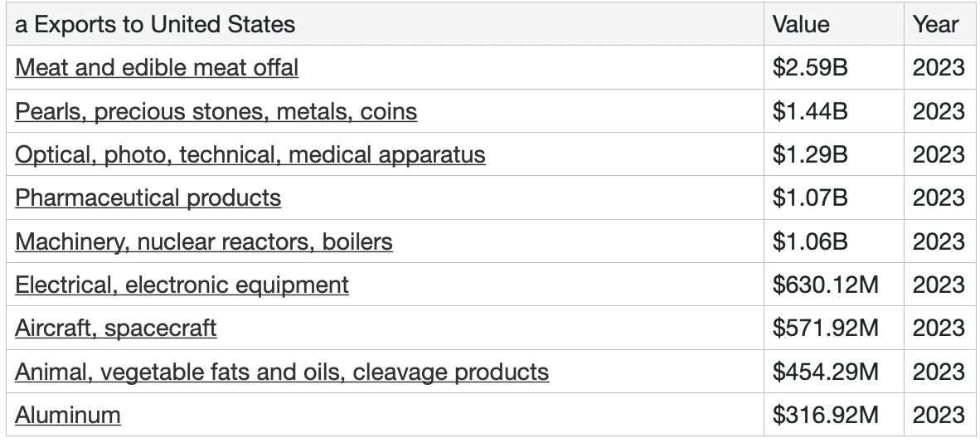Open the Meat and edible meat offal link
Screen dimensions: 980x443
point(157,68)
